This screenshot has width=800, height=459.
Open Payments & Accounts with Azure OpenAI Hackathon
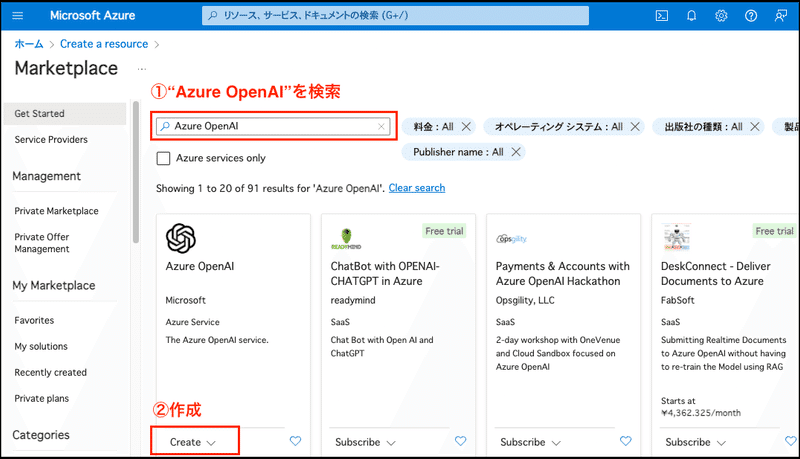pos(563,274)
